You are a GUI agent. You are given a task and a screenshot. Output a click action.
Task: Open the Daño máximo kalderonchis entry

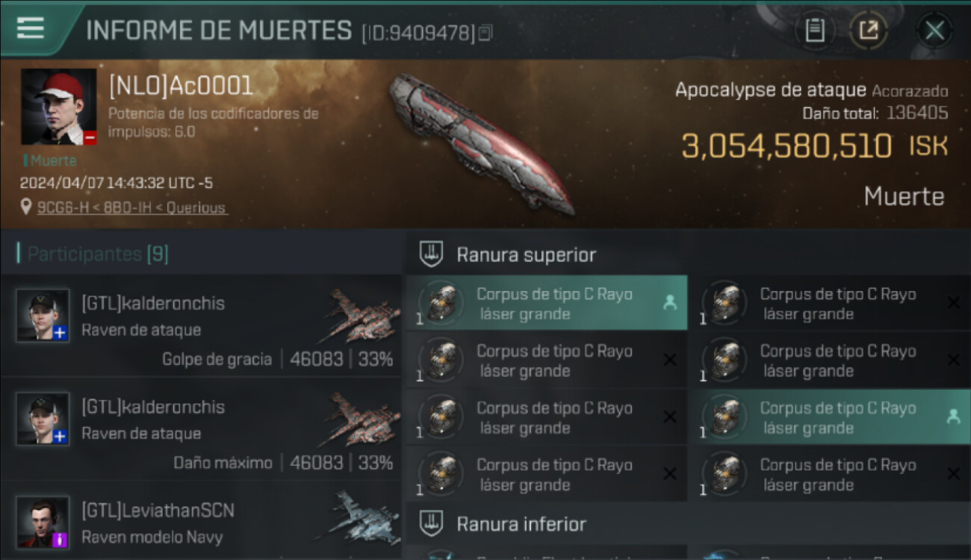click(x=202, y=428)
